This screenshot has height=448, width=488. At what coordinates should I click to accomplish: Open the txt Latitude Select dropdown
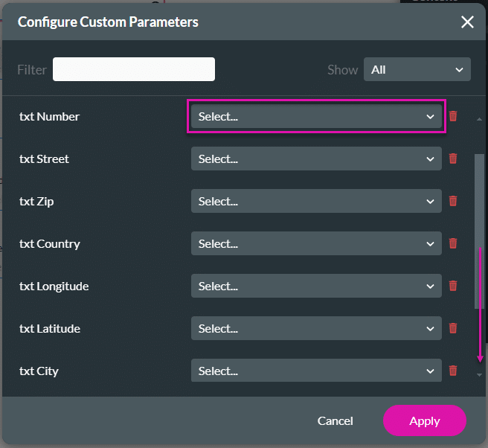point(316,328)
